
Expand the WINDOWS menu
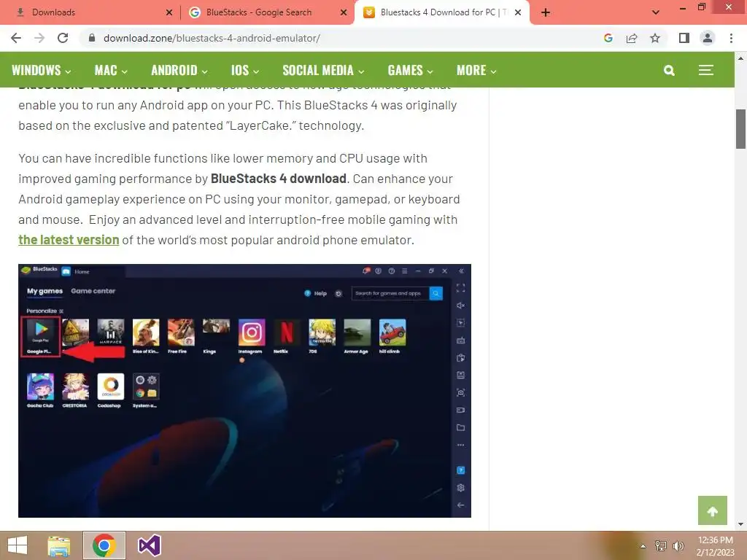[42, 71]
